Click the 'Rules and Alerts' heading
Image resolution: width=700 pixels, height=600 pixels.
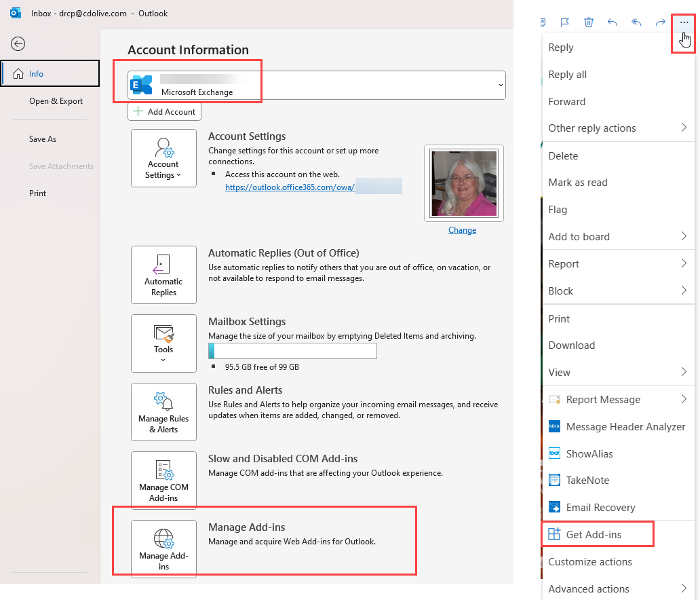click(x=245, y=390)
